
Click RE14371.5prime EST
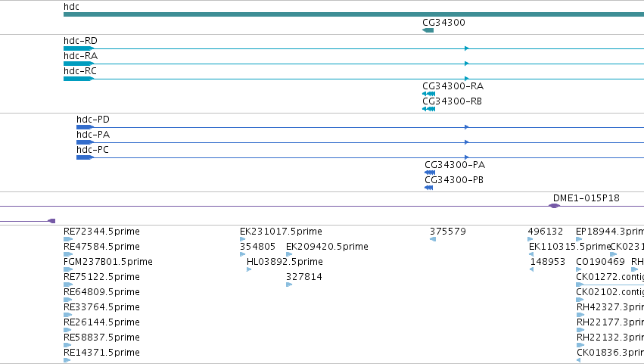pos(67,360)
